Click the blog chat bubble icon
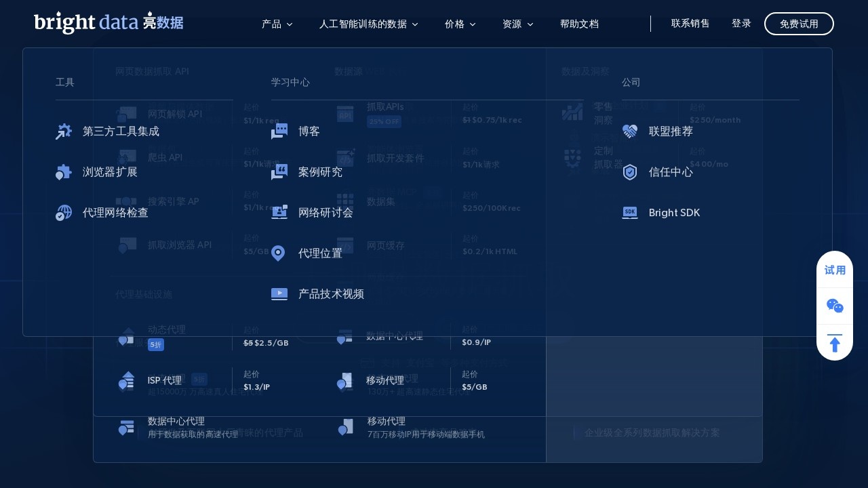This screenshot has width=868, height=488. pyautogui.click(x=279, y=131)
